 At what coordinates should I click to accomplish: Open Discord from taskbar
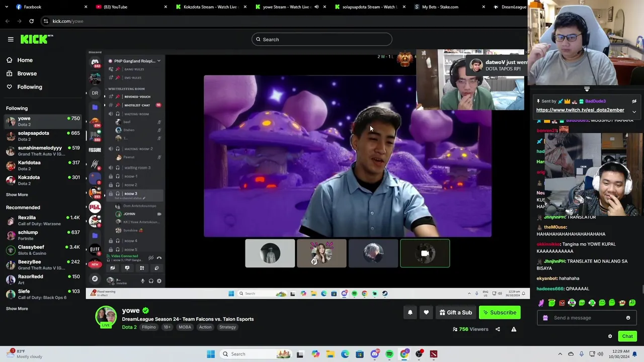374,354
